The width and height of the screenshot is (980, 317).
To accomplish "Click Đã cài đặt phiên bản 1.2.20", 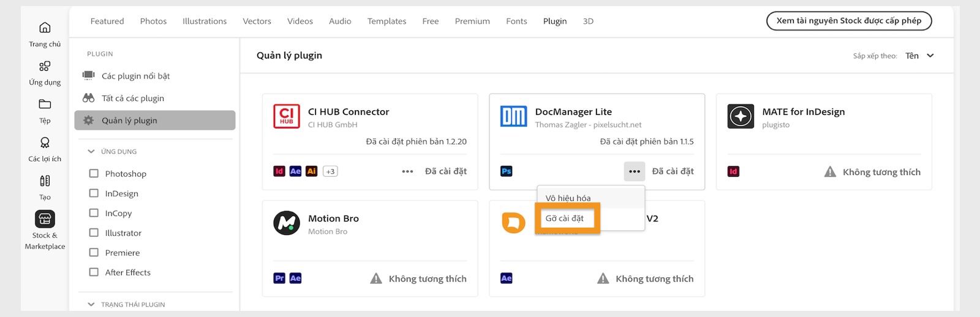I will (x=416, y=141).
